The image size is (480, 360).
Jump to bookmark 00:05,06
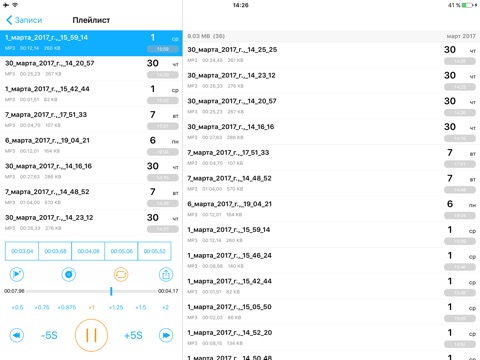[x=121, y=251]
